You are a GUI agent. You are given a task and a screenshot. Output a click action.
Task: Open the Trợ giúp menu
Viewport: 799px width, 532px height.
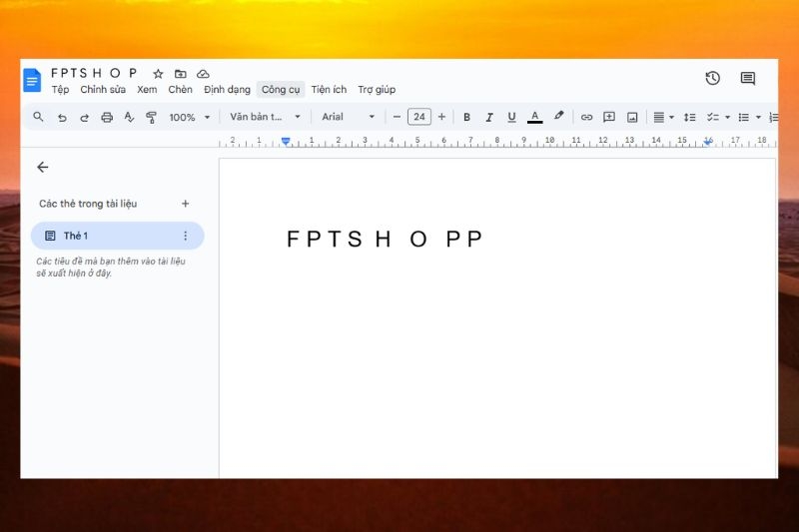[377, 89]
